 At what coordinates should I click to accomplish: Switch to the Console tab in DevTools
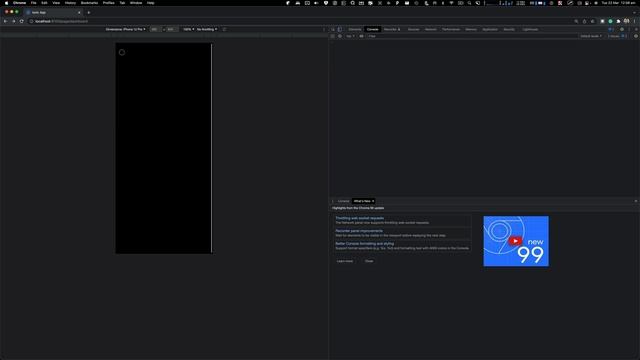372,29
